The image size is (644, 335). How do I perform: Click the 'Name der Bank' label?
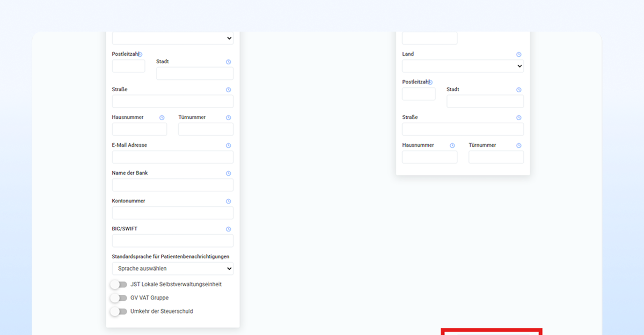point(130,173)
